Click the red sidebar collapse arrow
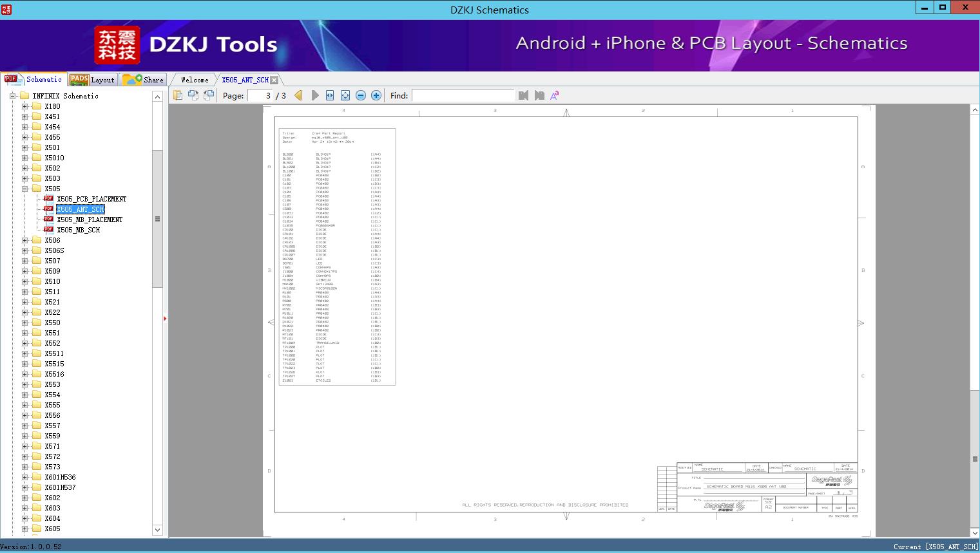980x553 pixels. (x=165, y=319)
